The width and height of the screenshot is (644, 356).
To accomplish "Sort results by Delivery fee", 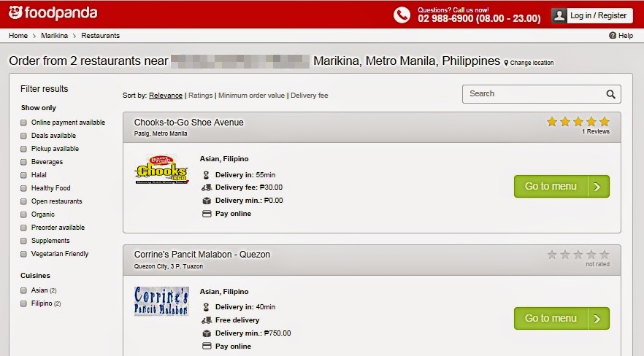I will (x=310, y=95).
